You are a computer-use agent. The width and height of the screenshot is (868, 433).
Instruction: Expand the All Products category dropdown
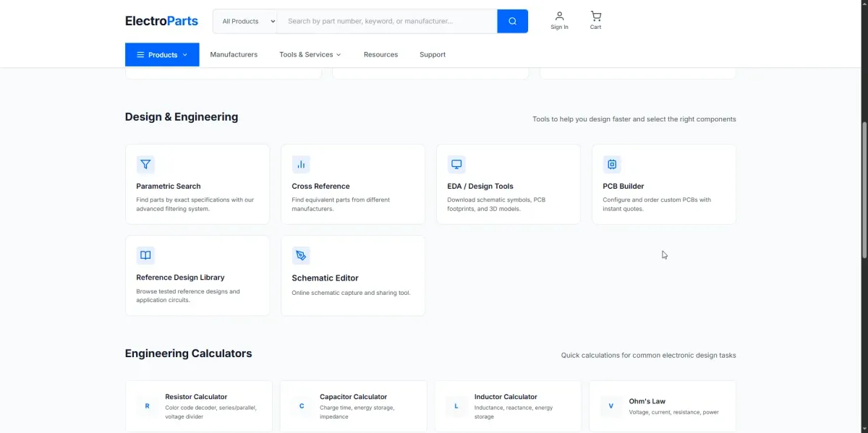pos(245,21)
